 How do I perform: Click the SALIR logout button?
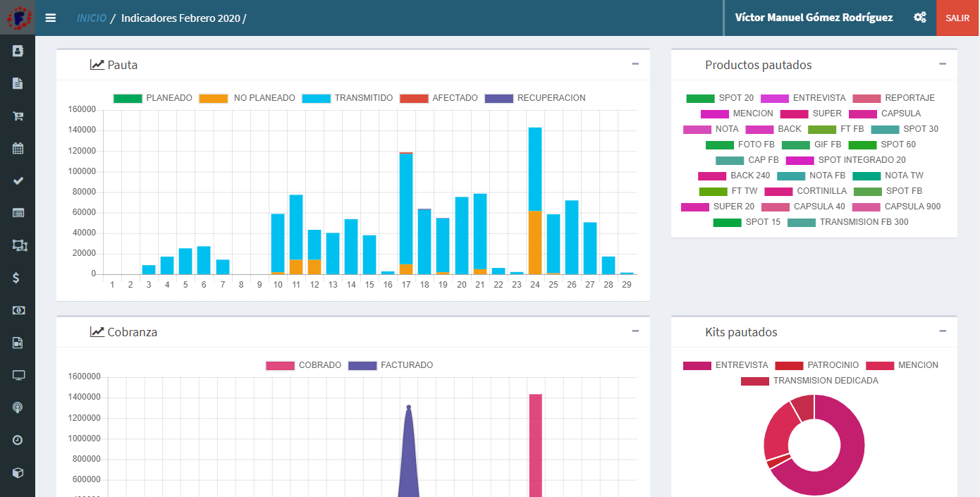[x=958, y=18]
